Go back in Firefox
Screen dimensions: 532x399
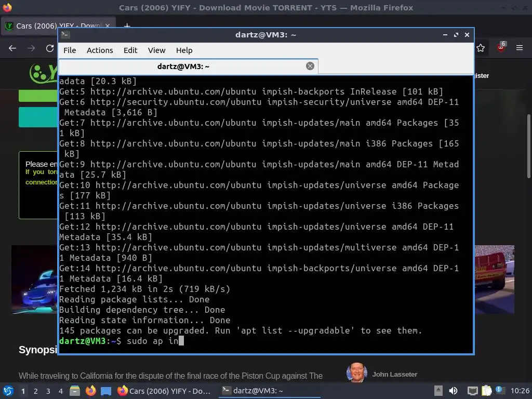12,48
